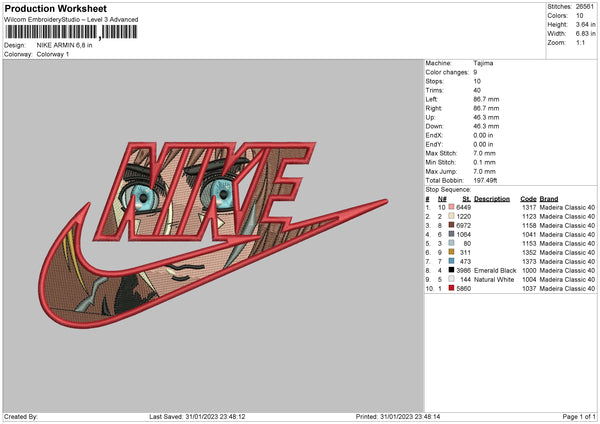This screenshot has width=600, height=424.
Task: Select the pink 6449 thread swatch
Action: 452,207
